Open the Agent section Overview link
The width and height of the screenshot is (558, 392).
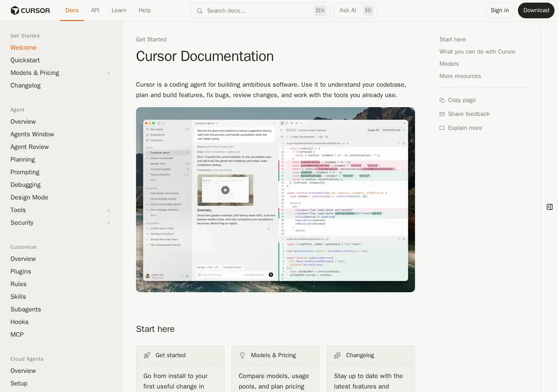pos(23,122)
